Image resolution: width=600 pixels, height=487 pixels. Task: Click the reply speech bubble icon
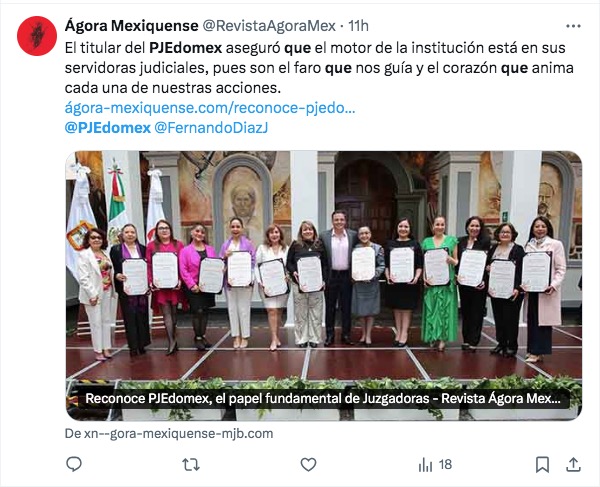point(74,464)
